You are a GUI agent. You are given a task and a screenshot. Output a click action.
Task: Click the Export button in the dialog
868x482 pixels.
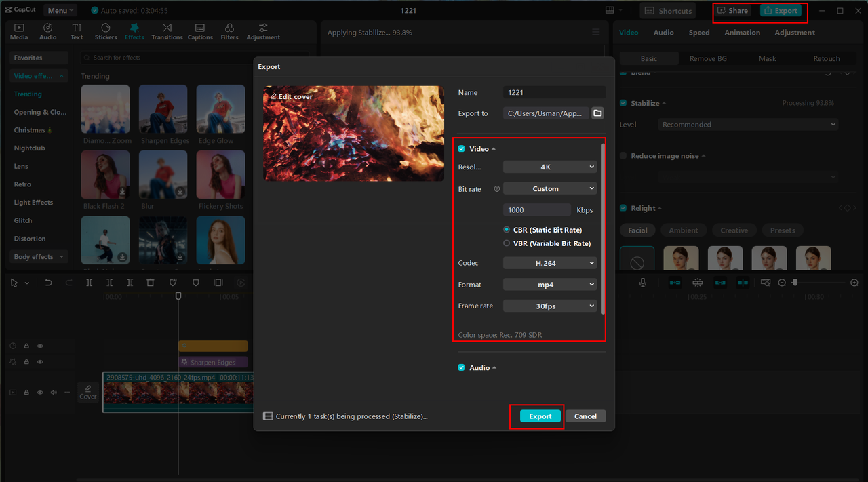click(540, 416)
